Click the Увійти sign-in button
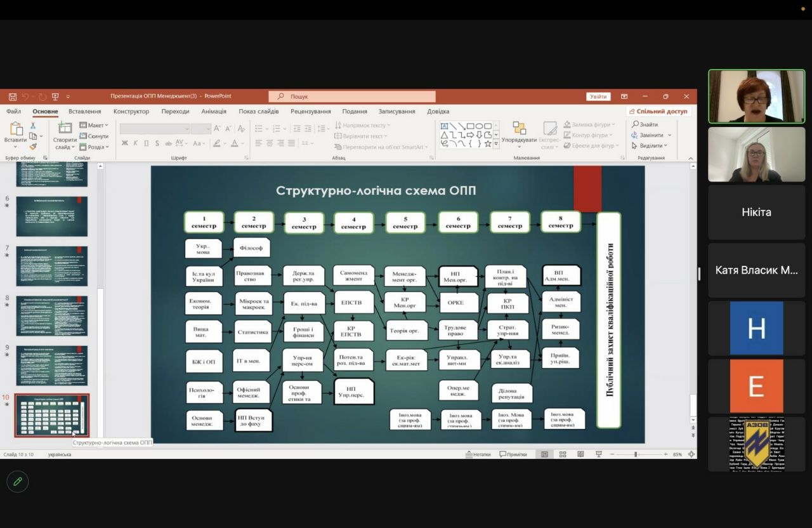Viewport: 812px width, 528px height. tap(598, 96)
